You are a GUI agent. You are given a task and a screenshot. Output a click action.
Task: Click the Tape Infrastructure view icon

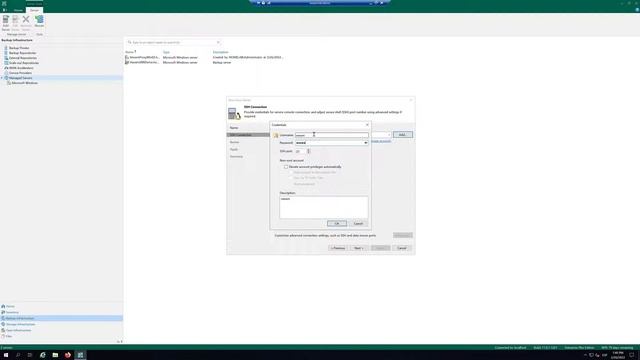3,330
